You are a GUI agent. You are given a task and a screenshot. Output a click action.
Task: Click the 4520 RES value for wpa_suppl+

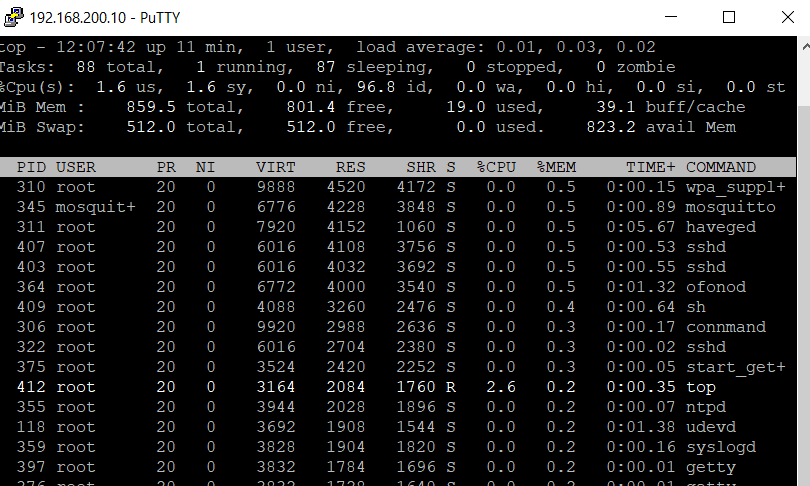click(346, 187)
